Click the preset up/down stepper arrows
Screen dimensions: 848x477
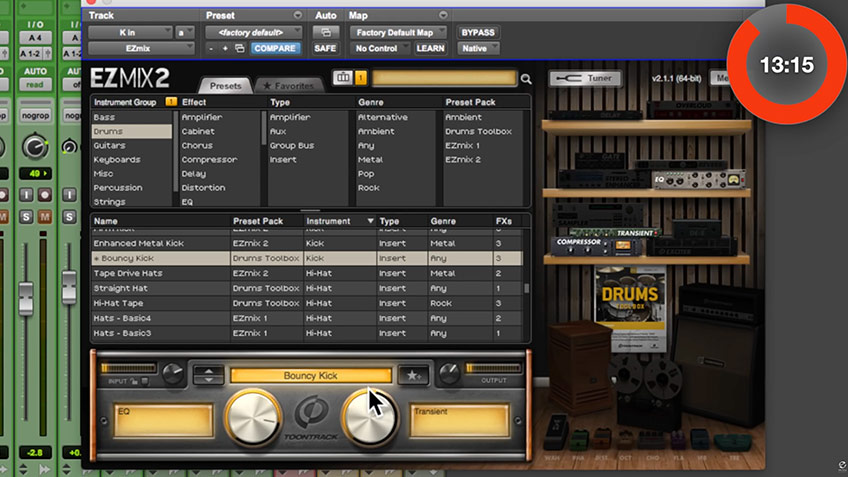(x=209, y=375)
